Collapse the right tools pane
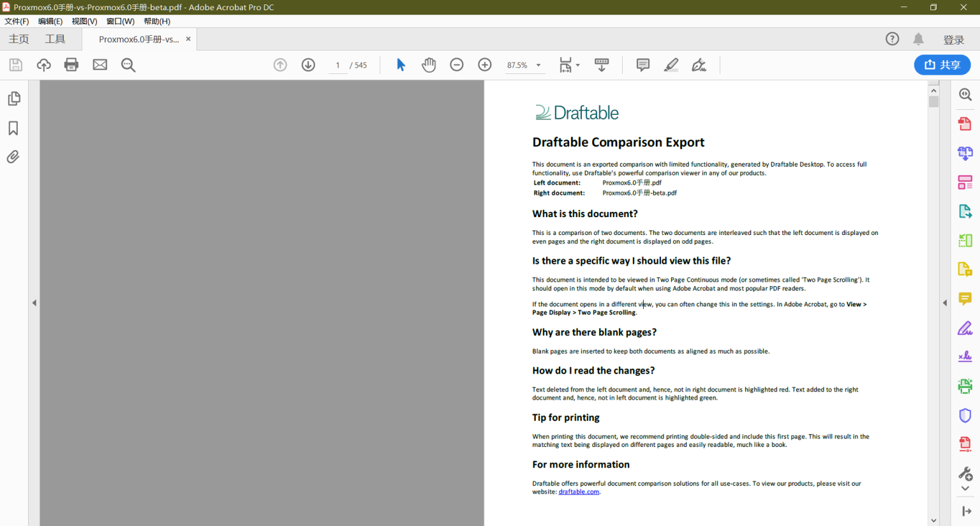The width and height of the screenshot is (980, 526). point(945,303)
